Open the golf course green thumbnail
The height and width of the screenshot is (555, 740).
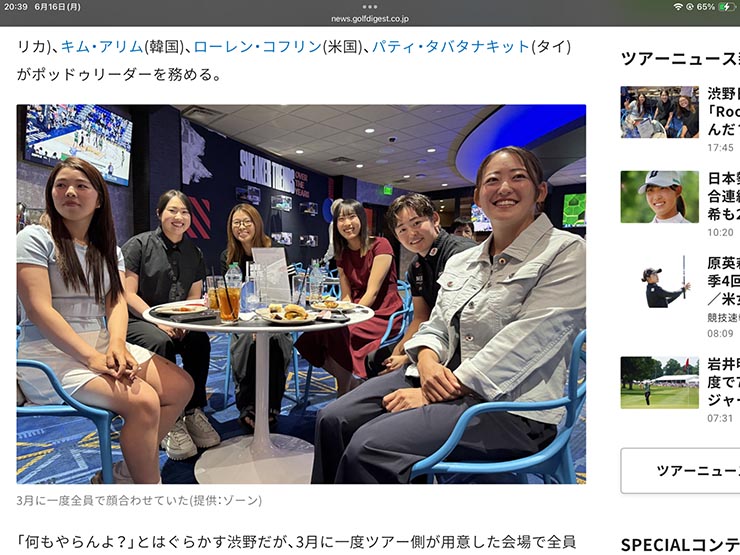click(x=659, y=382)
